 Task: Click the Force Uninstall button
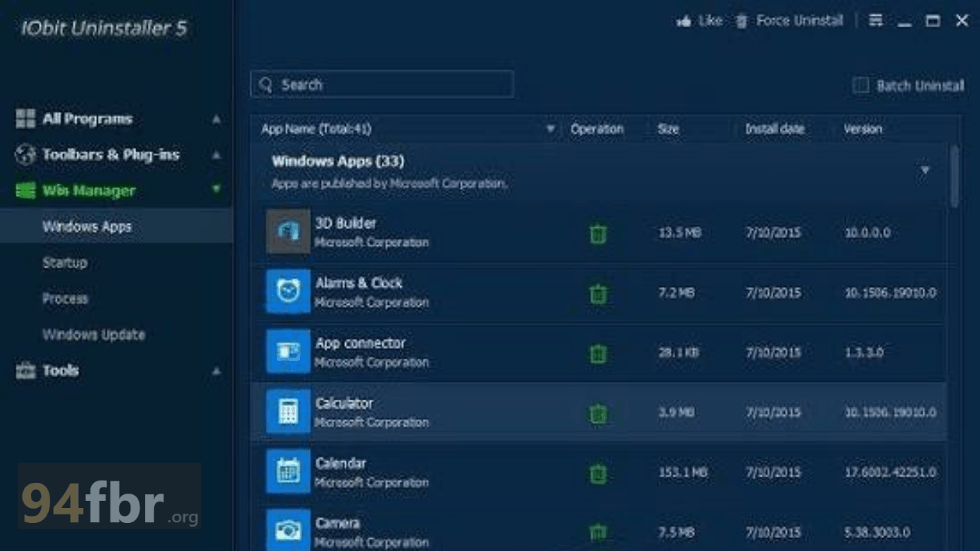pos(789,21)
